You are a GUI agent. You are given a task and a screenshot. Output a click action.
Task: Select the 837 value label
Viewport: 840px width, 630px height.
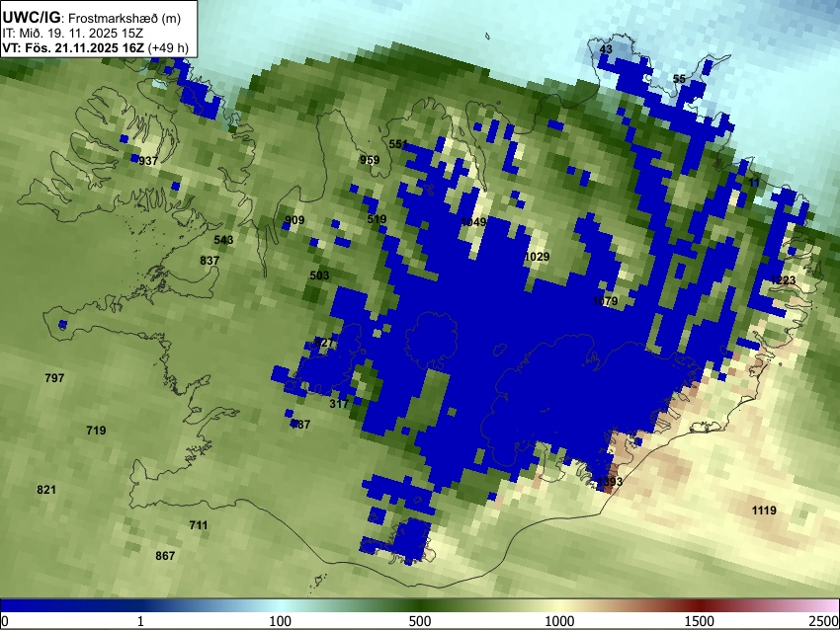point(210,260)
